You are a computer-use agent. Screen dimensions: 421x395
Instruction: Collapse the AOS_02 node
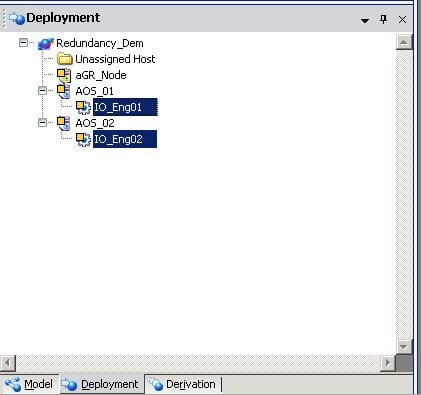pyautogui.click(x=42, y=122)
